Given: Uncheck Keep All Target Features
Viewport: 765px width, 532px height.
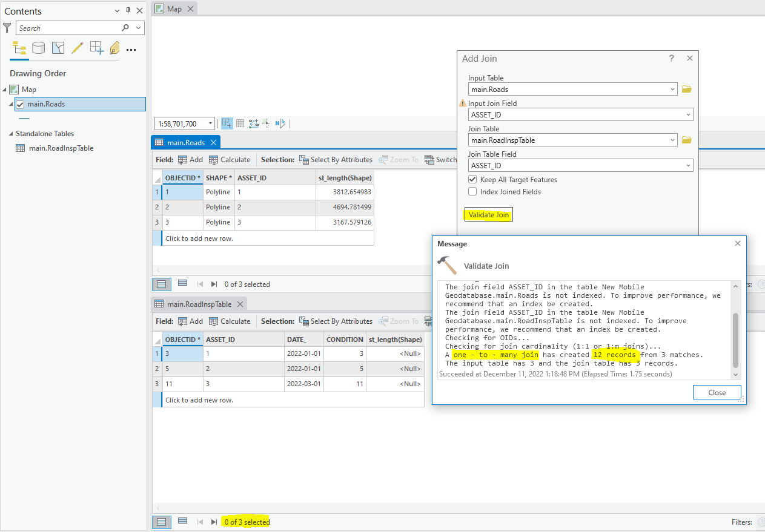Looking at the screenshot, I should pyautogui.click(x=472, y=180).
